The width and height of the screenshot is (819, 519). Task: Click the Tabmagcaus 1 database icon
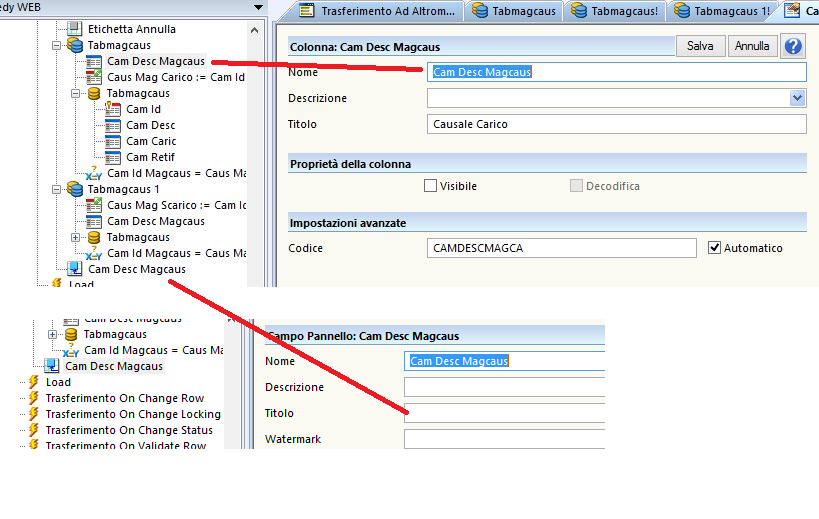pyautogui.click(x=75, y=189)
